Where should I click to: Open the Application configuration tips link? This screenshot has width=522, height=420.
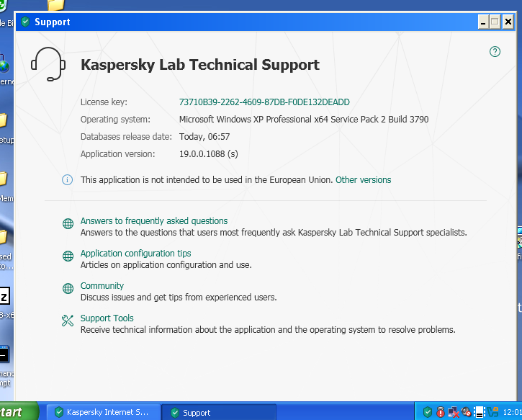coord(135,254)
